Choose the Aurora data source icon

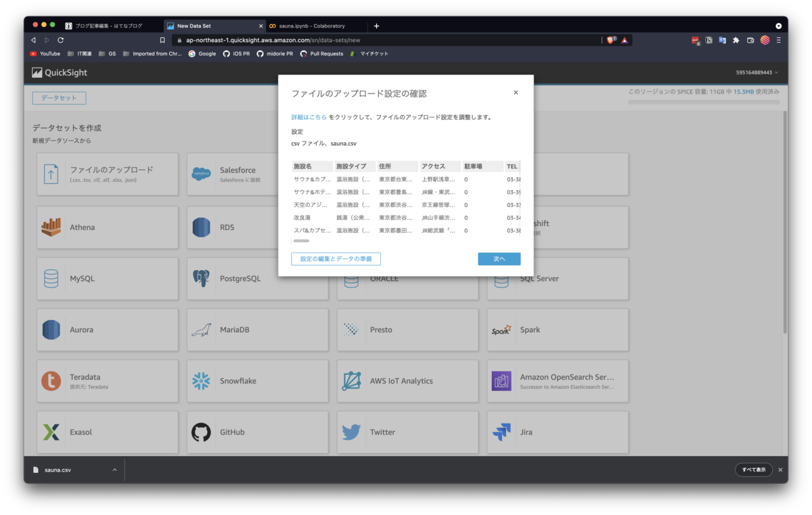pyautogui.click(x=51, y=330)
